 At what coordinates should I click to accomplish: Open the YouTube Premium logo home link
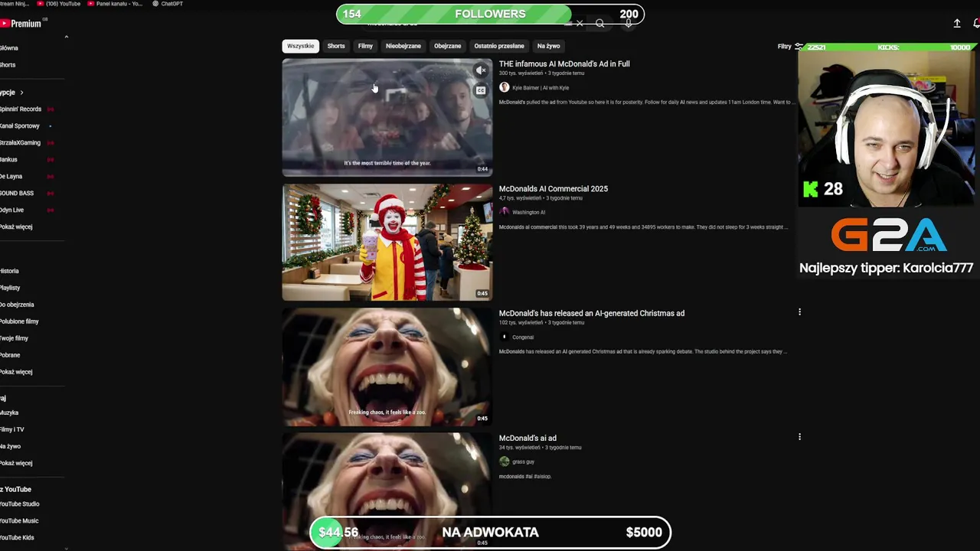tap(21, 24)
